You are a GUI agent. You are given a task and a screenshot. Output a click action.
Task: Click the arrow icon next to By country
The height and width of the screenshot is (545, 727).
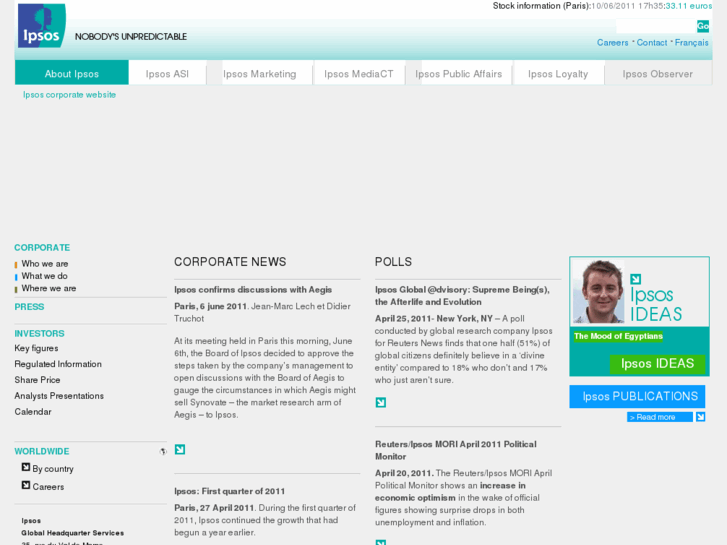tap(26, 467)
